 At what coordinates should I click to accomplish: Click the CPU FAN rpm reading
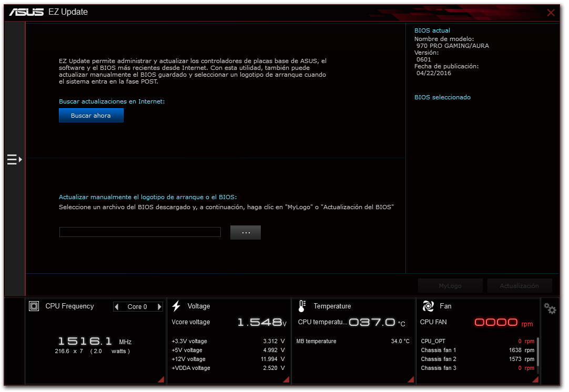point(504,323)
